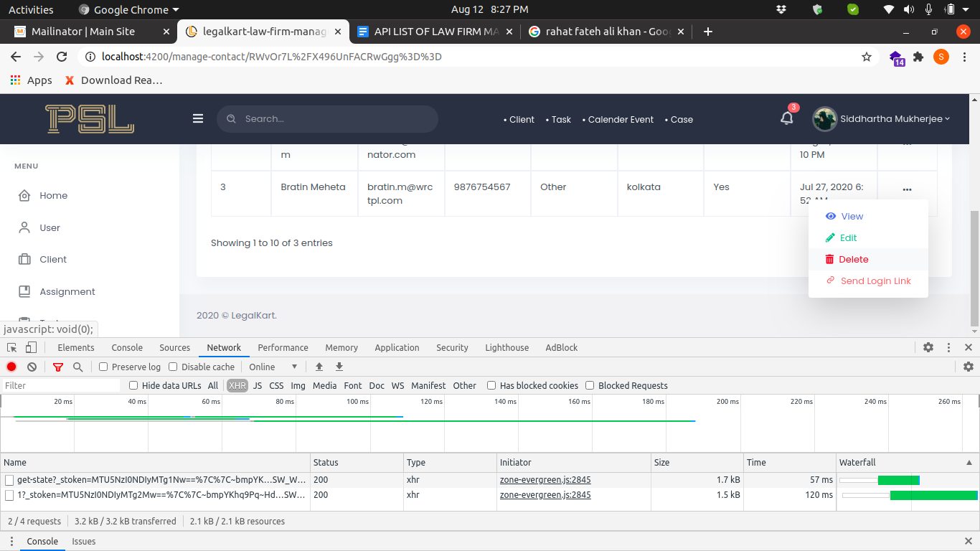980x551 pixels.
Task: Check the Disable cache checkbox
Action: (173, 367)
